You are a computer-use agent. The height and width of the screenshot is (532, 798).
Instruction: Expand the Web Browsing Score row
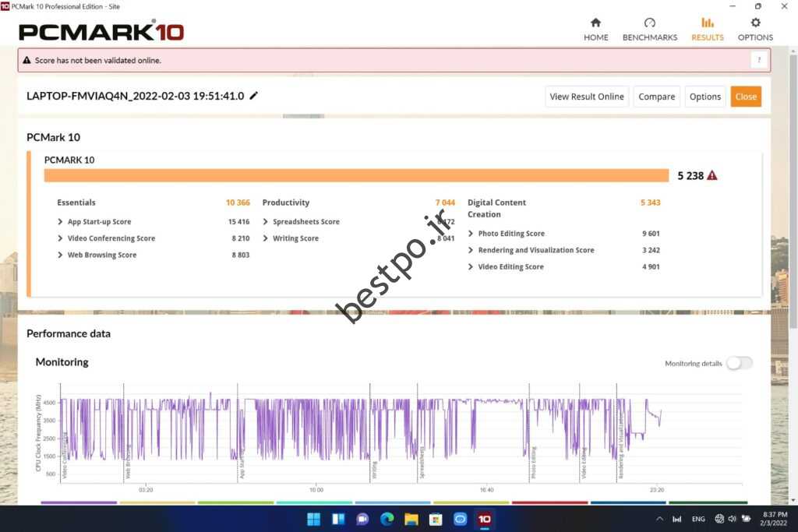[x=60, y=255]
